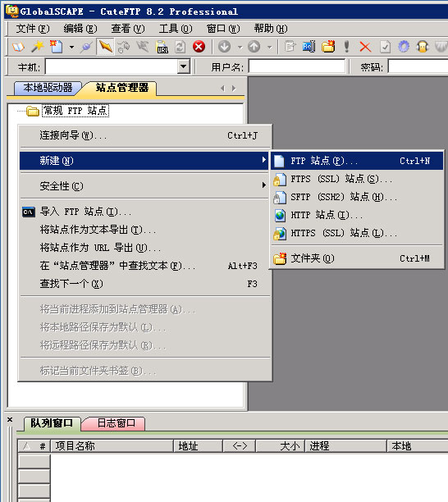Click the Properties checkmark page icon
This screenshot has width=448, height=502.
(385, 47)
